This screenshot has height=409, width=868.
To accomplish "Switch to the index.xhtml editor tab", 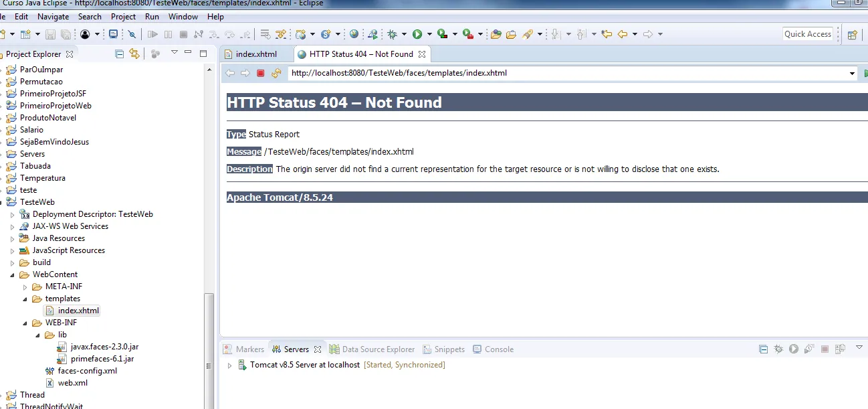I will pyautogui.click(x=255, y=54).
